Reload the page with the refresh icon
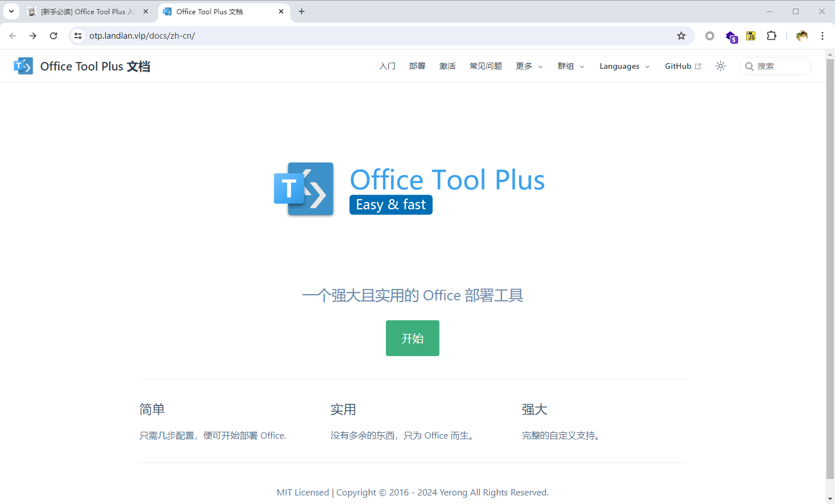This screenshot has height=504, width=835. (x=54, y=36)
